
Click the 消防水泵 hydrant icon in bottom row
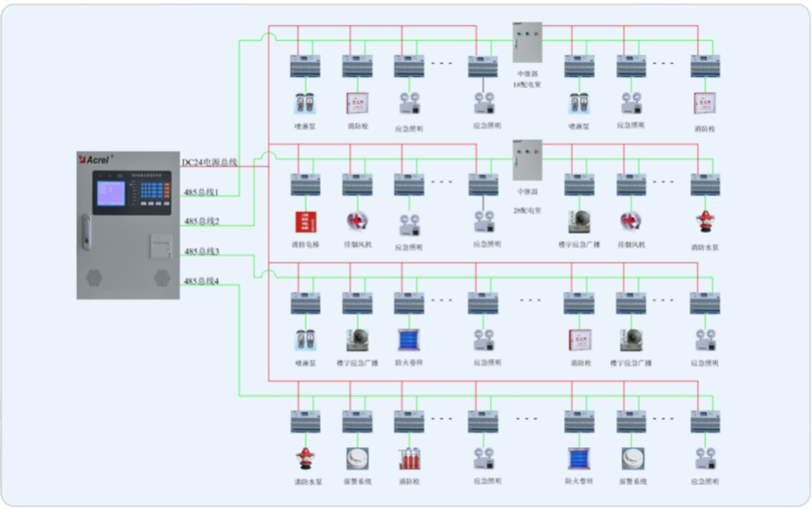[305, 459]
